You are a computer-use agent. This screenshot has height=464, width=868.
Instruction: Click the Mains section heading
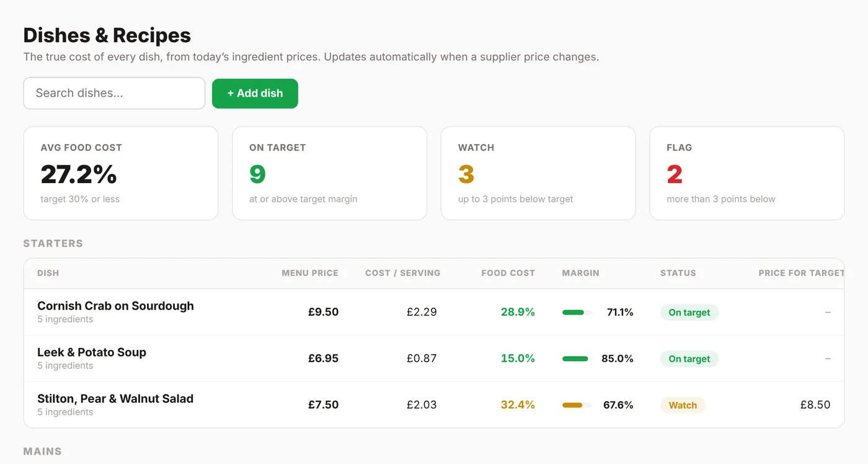click(43, 452)
